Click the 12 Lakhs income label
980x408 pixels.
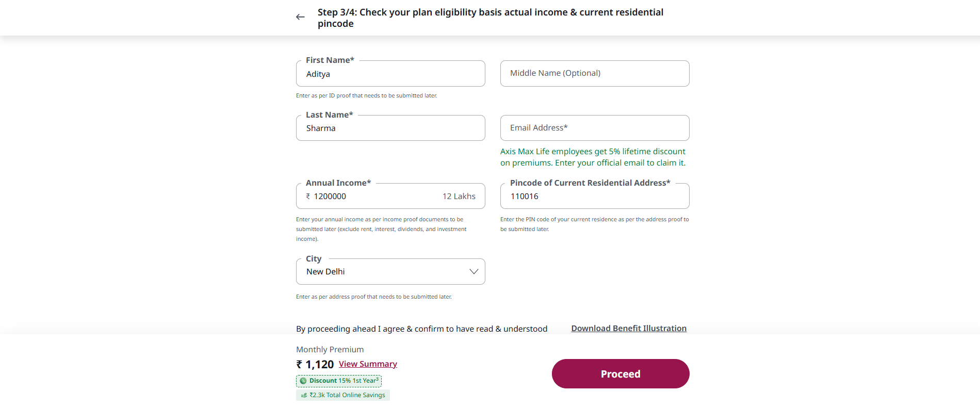[459, 197]
